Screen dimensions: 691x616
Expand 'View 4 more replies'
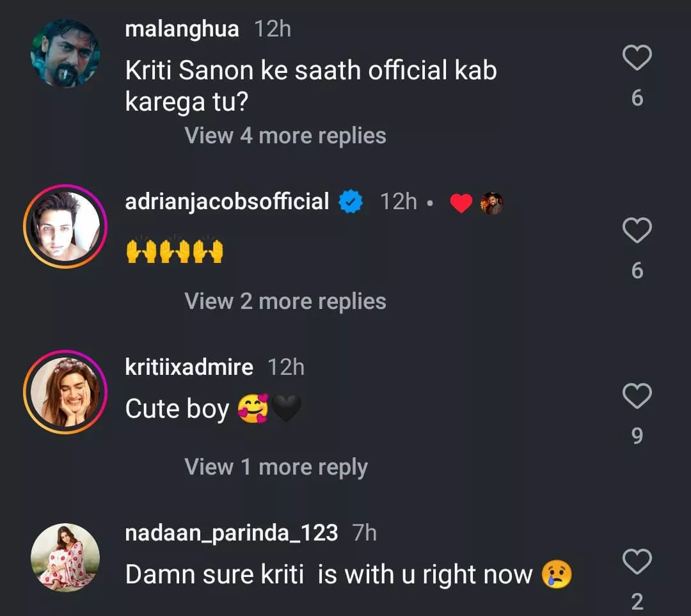[x=285, y=136]
